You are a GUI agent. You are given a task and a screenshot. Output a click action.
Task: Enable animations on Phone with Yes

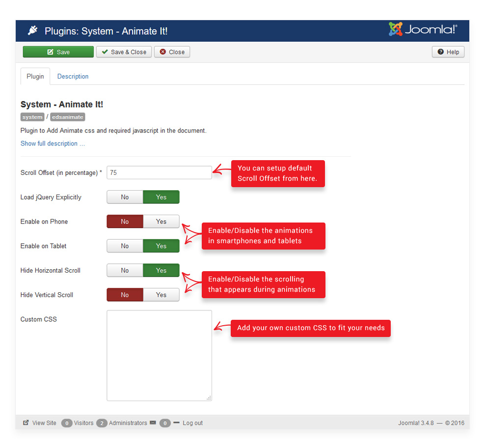coord(161,222)
